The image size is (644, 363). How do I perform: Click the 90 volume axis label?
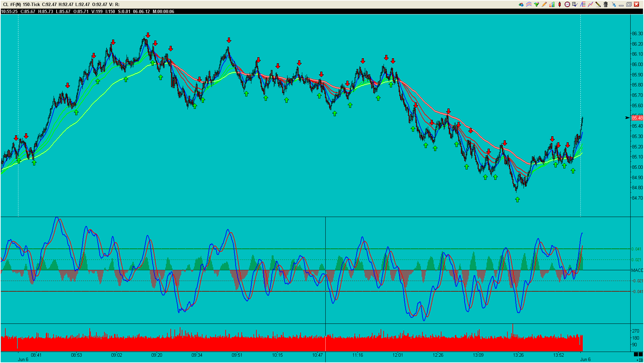(634, 345)
